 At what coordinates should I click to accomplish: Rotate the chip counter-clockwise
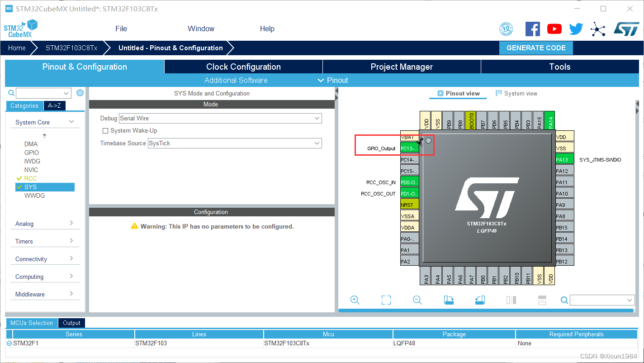tap(480, 300)
